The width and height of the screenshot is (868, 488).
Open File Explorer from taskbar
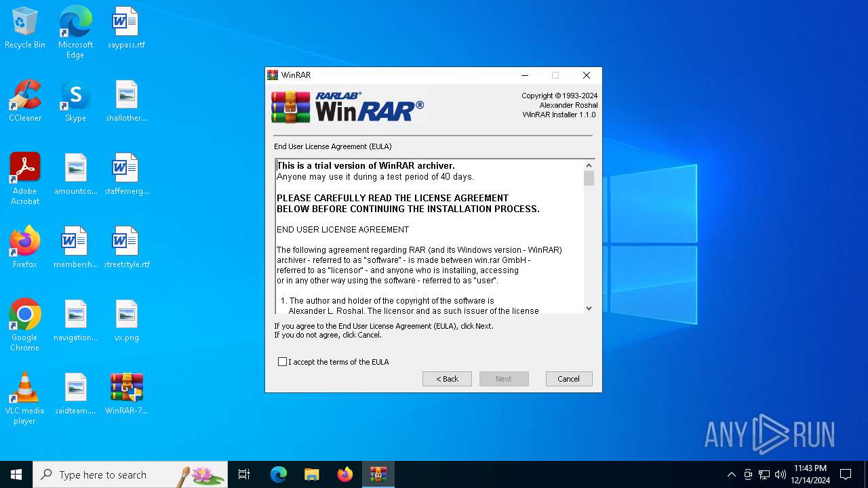312,474
